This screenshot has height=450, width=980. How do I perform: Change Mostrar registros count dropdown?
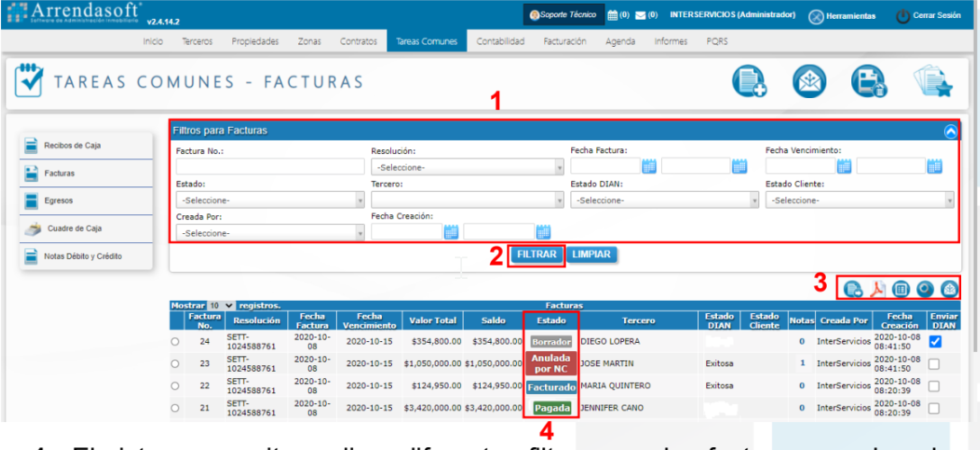(x=221, y=306)
